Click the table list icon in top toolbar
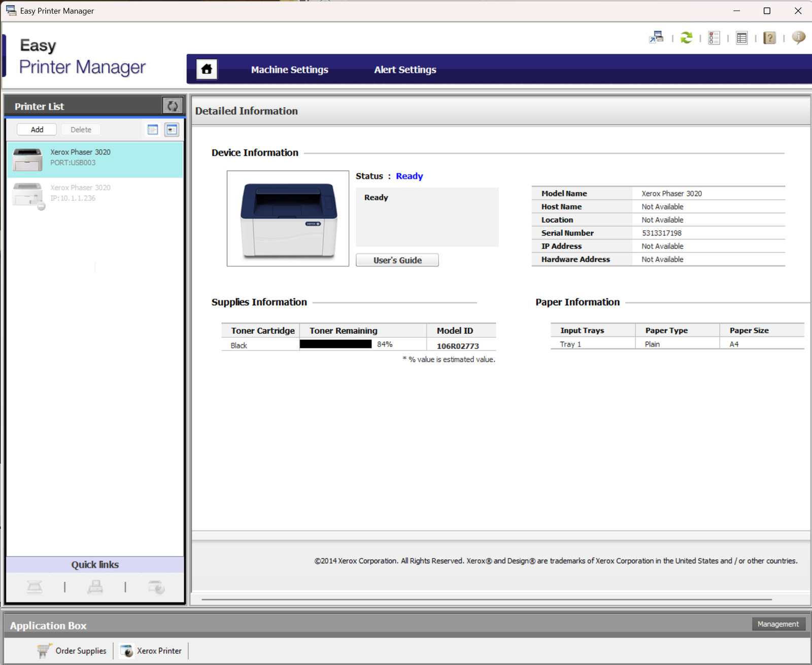The image size is (812, 665). click(741, 38)
